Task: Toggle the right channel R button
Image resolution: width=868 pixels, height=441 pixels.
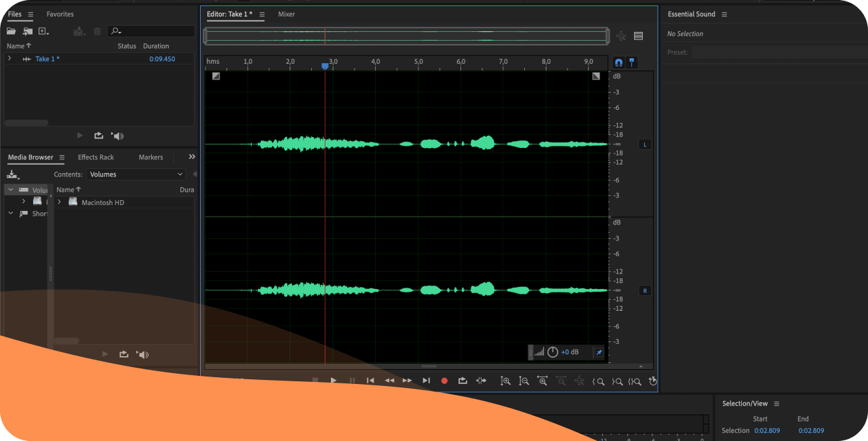Action: 645,290
